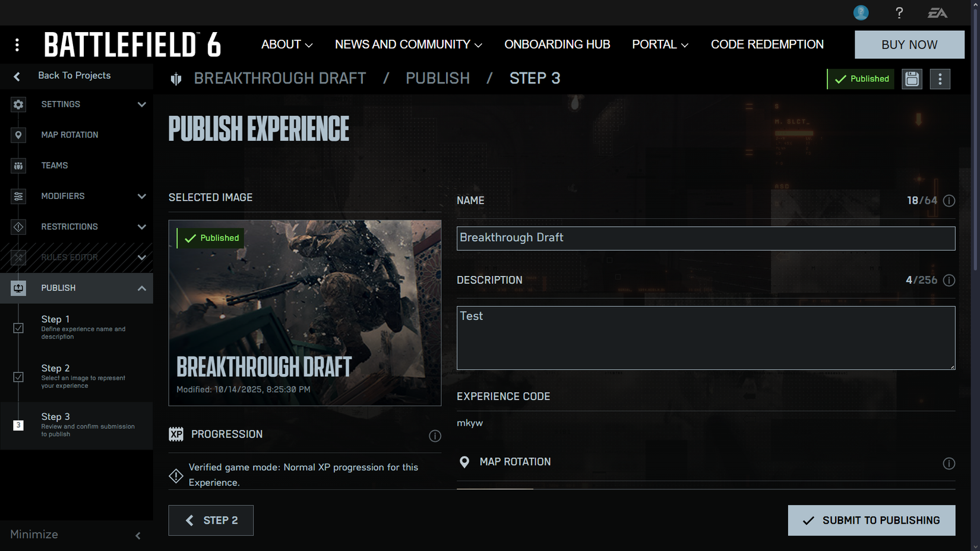Toggle the Step 2 checkbox
The height and width of the screenshot is (551, 980).
click(18, 377)
